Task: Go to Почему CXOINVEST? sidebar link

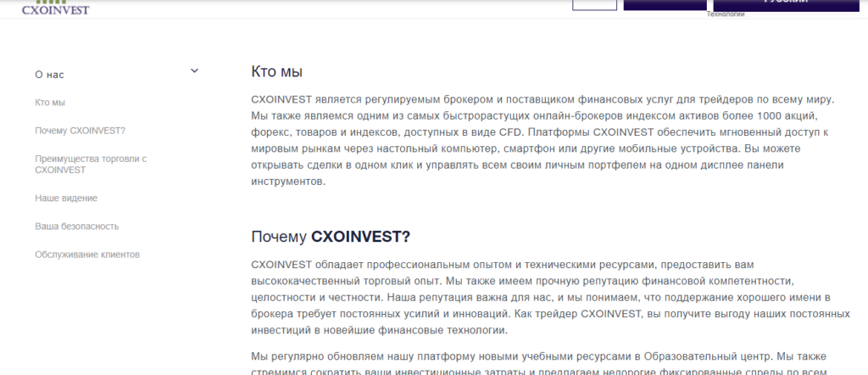Action: pos(81,131)
